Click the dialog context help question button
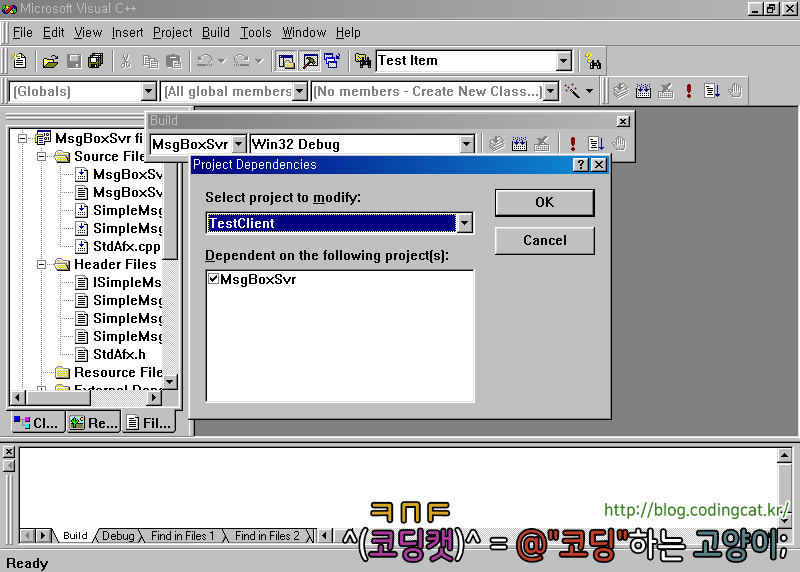 (581, 164)
